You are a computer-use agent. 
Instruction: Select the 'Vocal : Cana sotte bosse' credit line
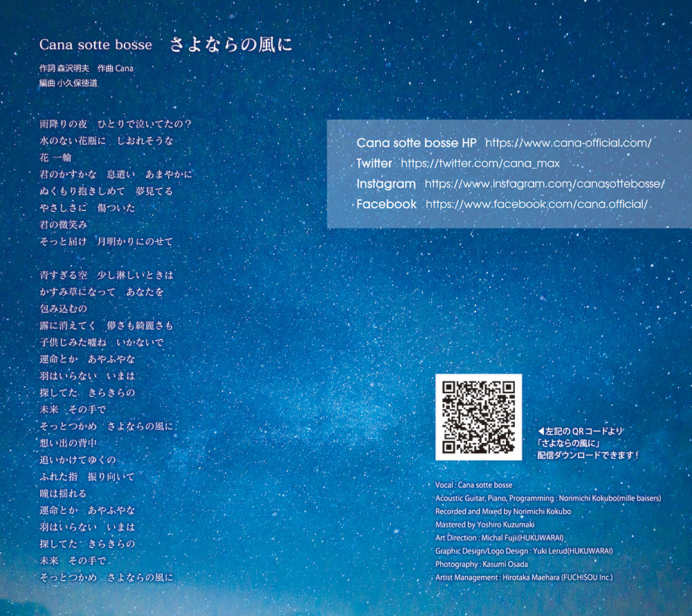pos(474,485)
